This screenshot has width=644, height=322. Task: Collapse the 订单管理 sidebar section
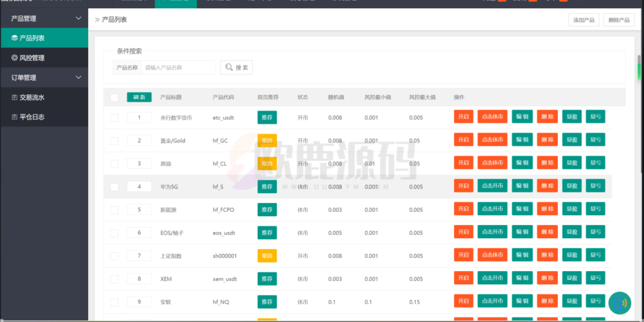coord(78,78)
